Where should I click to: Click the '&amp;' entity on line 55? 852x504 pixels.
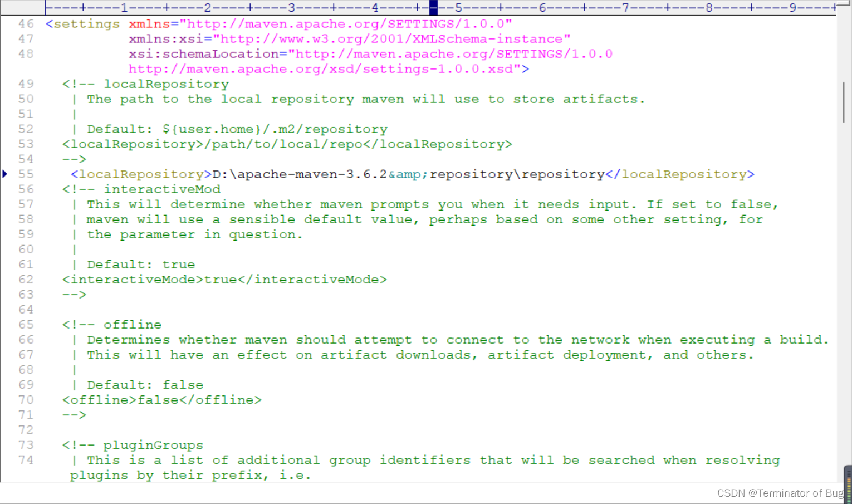[408, 174]
